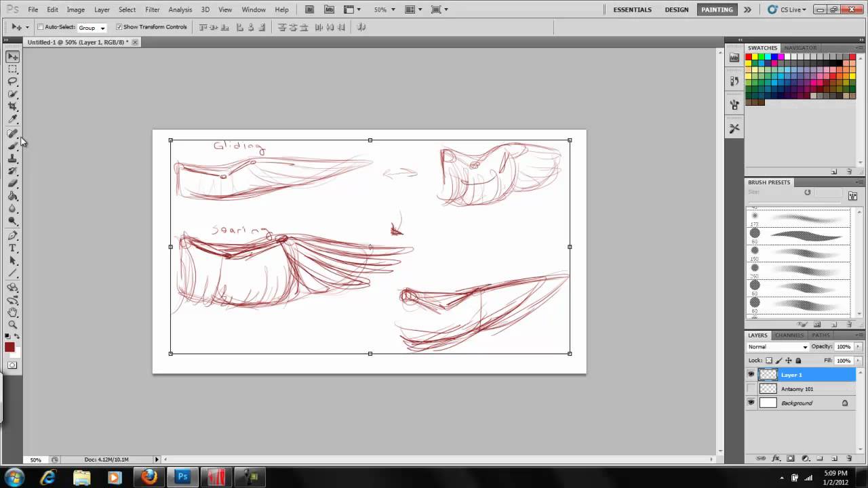
Task: Show the Antaomy 101 layer
Action: coord(751,389)
